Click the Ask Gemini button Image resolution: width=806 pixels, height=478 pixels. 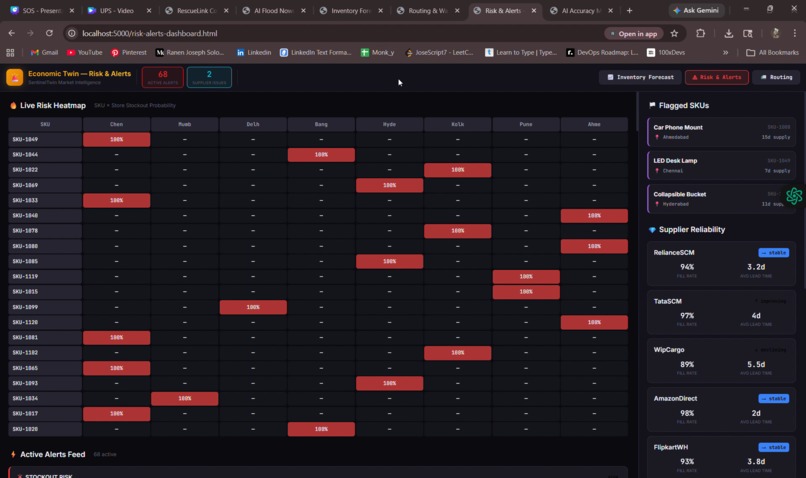pyautogui.click(x=696, y=10)
